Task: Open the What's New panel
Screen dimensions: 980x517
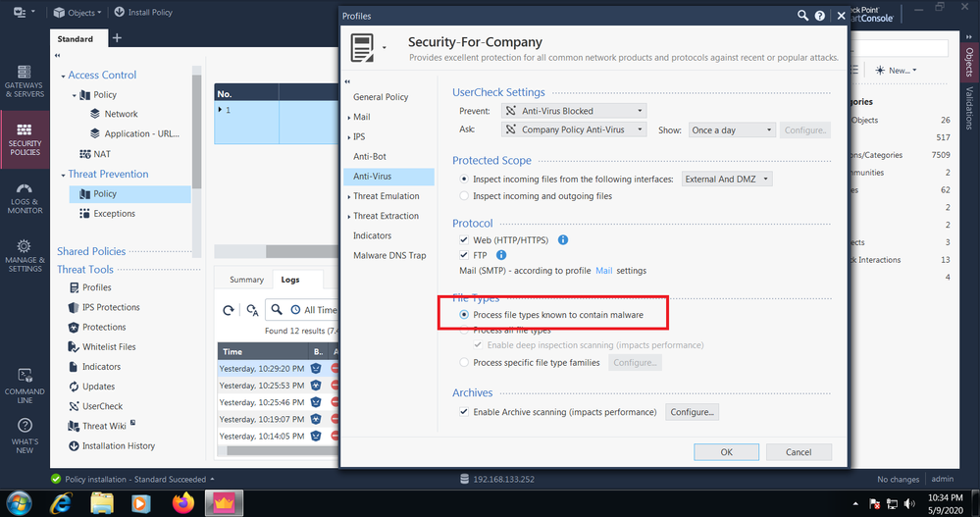Action: (25, 434)
